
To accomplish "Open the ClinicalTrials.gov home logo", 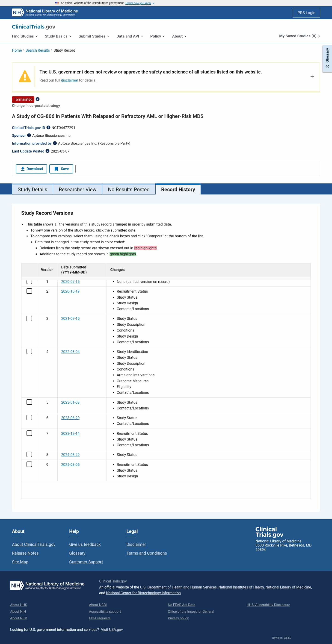I will tap(33, 27).
